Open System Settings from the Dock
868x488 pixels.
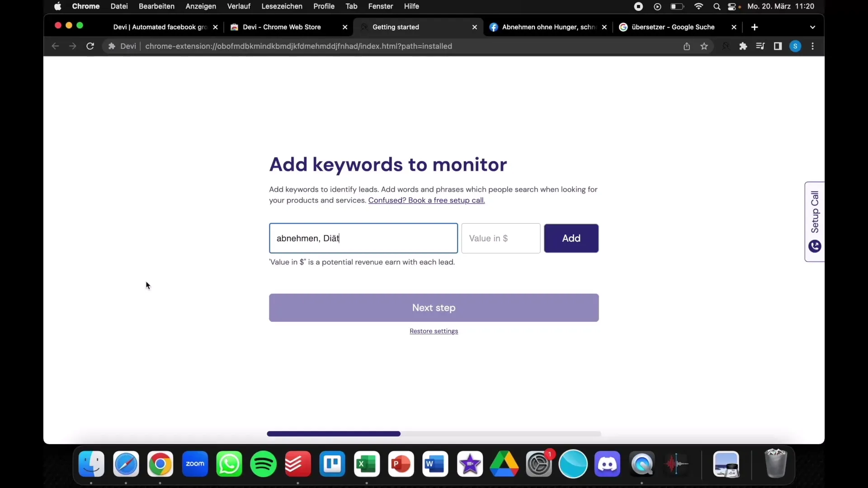[539, 464]
